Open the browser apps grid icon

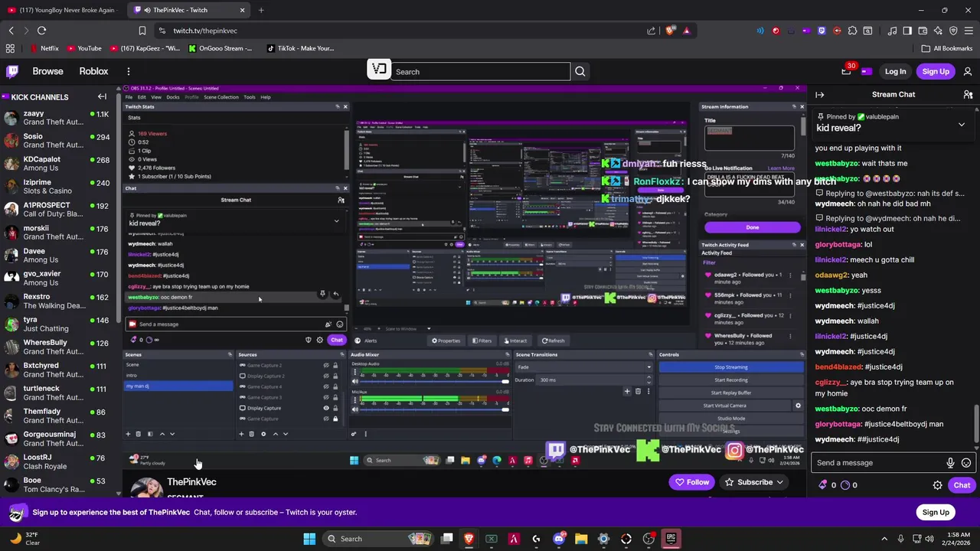tap(10, 48)
